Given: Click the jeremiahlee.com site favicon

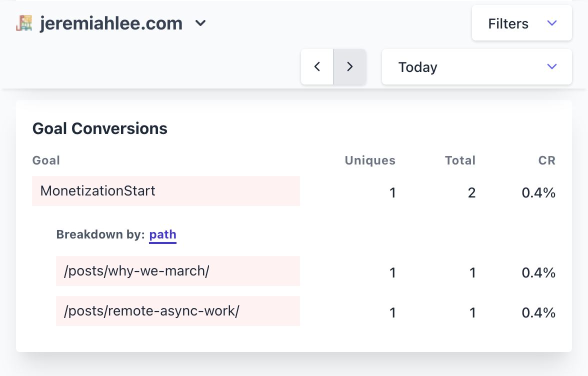Looking at the screenshot, I should pos(25,23).
